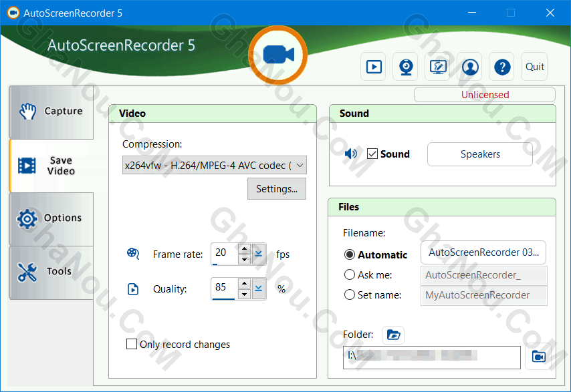Browse for output folder icon
571x392 pixels.
click(393, 335)
